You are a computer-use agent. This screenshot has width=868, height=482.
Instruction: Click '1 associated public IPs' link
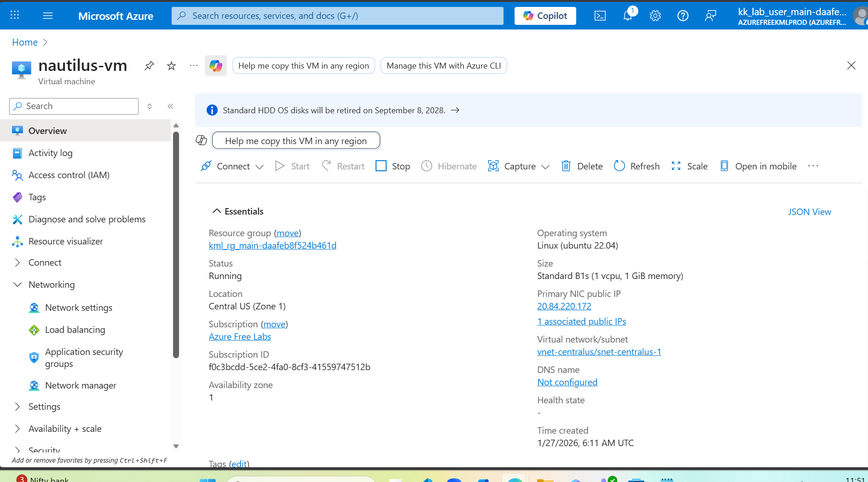(582, 321)
